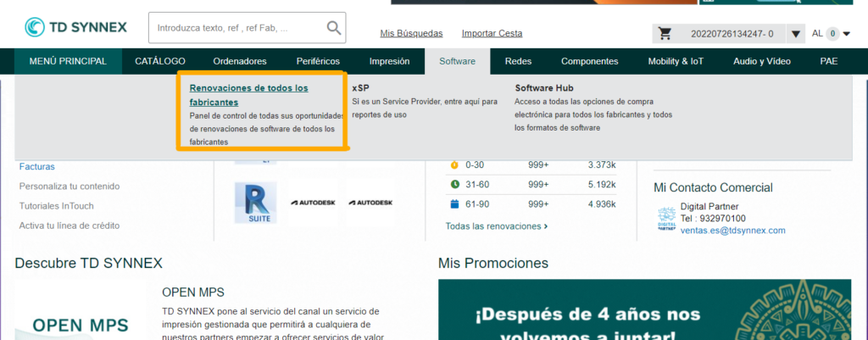The height and width of the screenshot is (340, 868).
Task: Select the Componentes menu item
Action: coord(590,61)
